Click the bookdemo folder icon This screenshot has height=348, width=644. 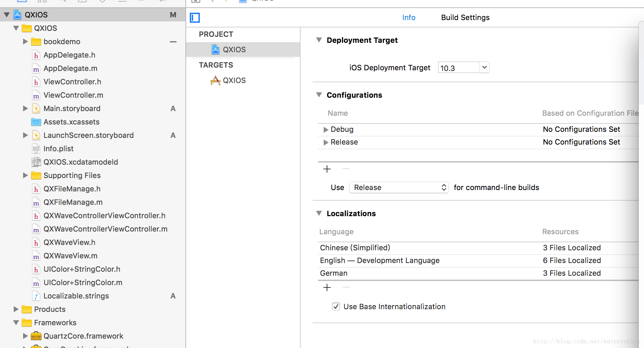point(36,41)
